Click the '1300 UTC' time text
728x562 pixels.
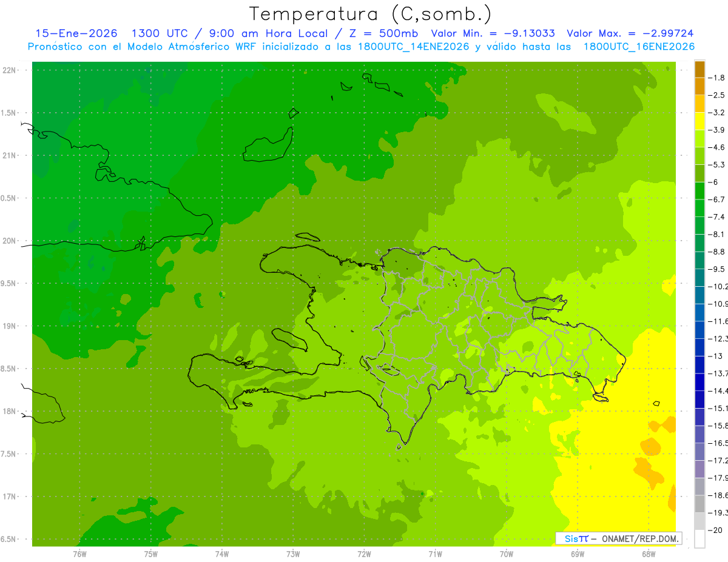[160, 33]
